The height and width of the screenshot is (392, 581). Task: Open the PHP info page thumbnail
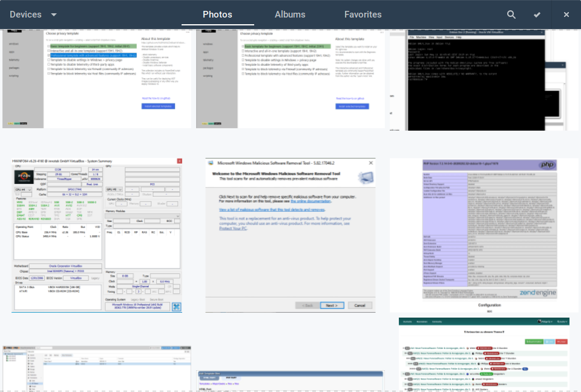coord(484,235)
